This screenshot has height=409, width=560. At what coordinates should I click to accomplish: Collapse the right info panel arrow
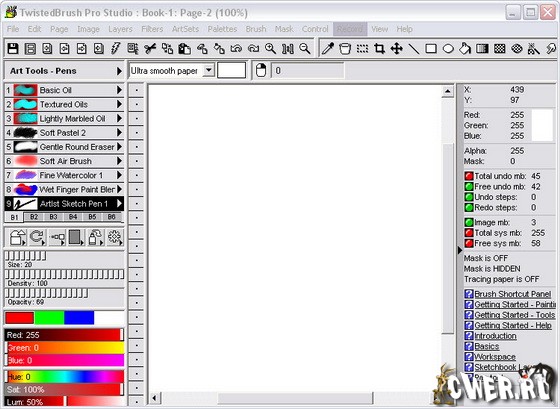tap(460, 250)
